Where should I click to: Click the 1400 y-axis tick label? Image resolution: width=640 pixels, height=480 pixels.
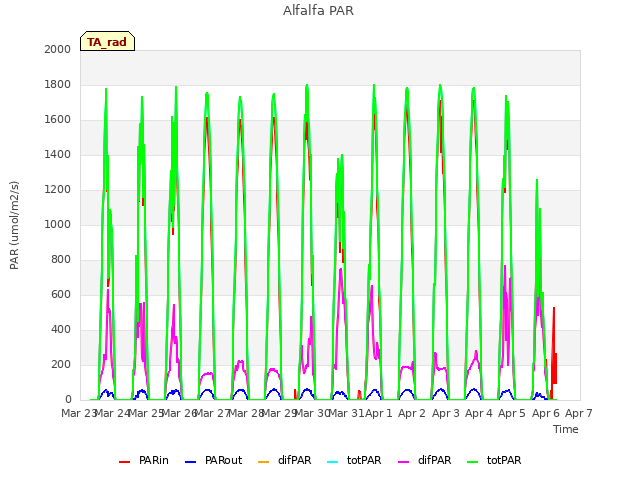[58, 154]
